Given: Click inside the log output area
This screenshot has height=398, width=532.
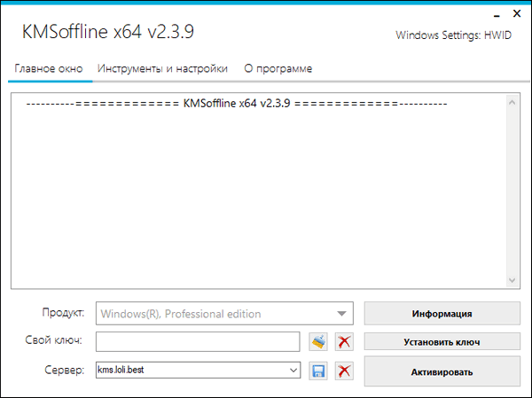Looking at the screenshot, I should pos(257,195).
